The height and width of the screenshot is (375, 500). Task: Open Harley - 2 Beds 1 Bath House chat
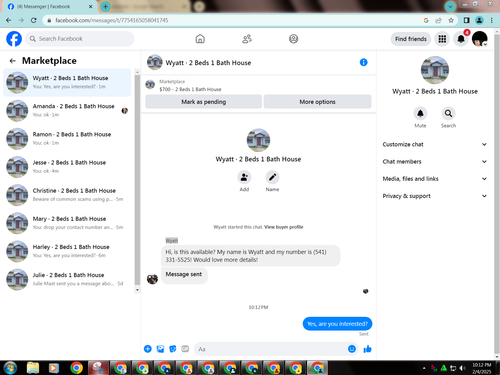point(67,251)
